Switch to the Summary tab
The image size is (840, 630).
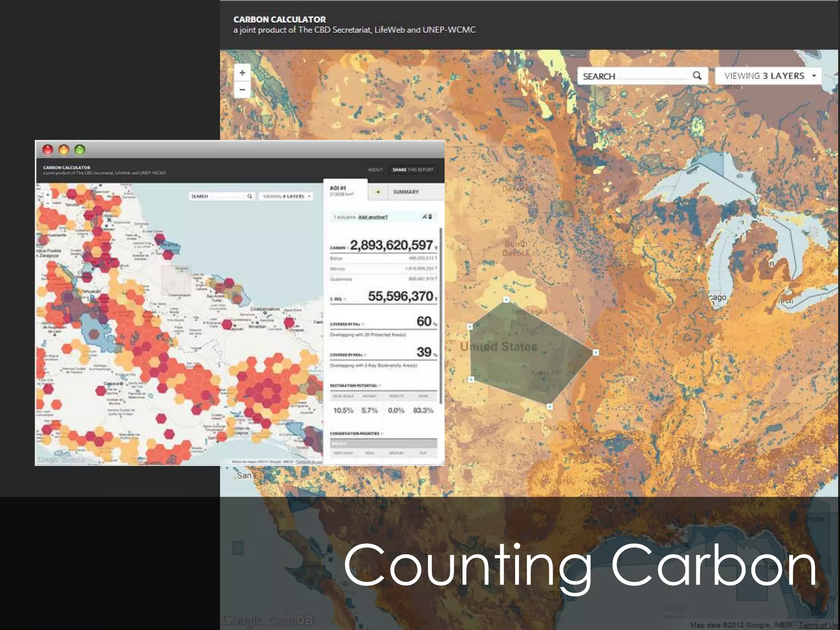tap(406, 192)
